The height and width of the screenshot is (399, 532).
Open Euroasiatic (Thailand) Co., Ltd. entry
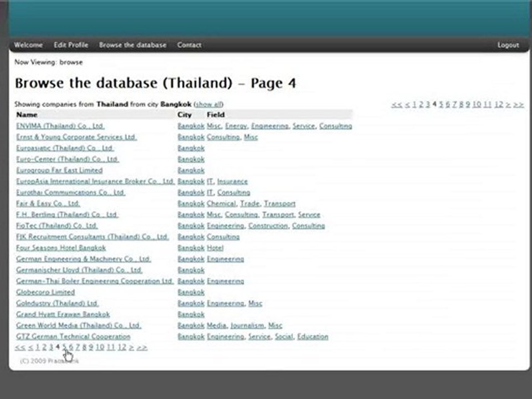(x=65, y=149)
